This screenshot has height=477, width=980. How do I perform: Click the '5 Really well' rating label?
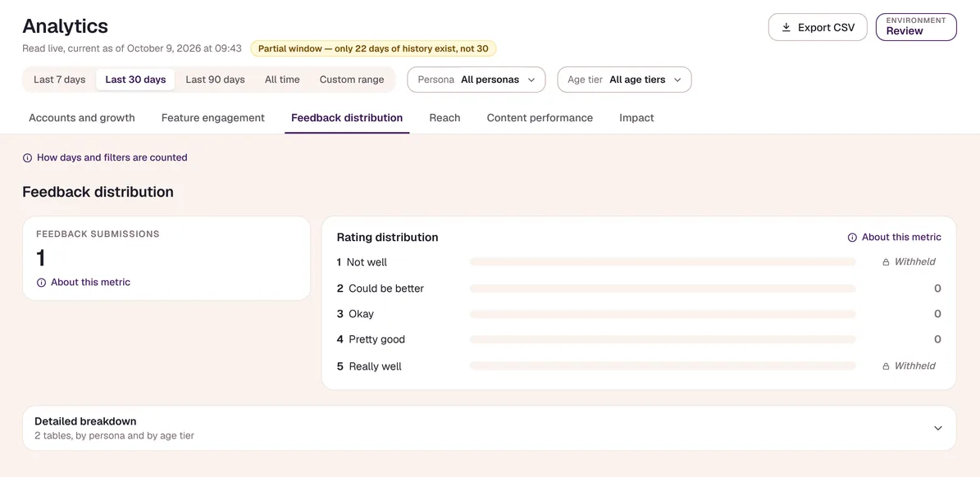pyautogui.click(x=369, y=366)
